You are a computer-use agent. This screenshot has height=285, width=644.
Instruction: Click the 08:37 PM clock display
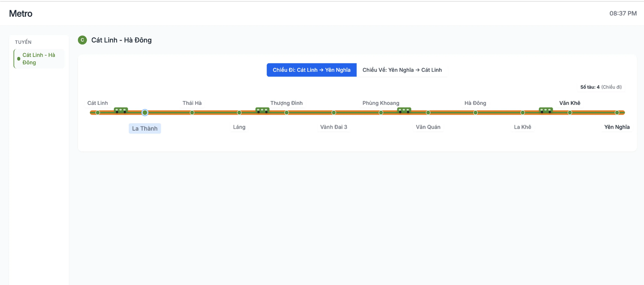click(623, 14)
